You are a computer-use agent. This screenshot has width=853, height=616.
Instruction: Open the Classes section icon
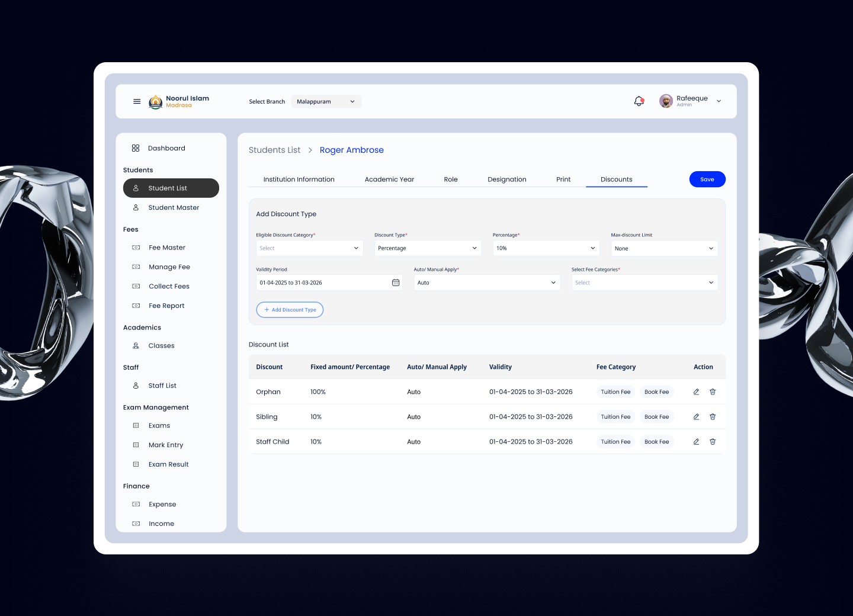(136, 345)
